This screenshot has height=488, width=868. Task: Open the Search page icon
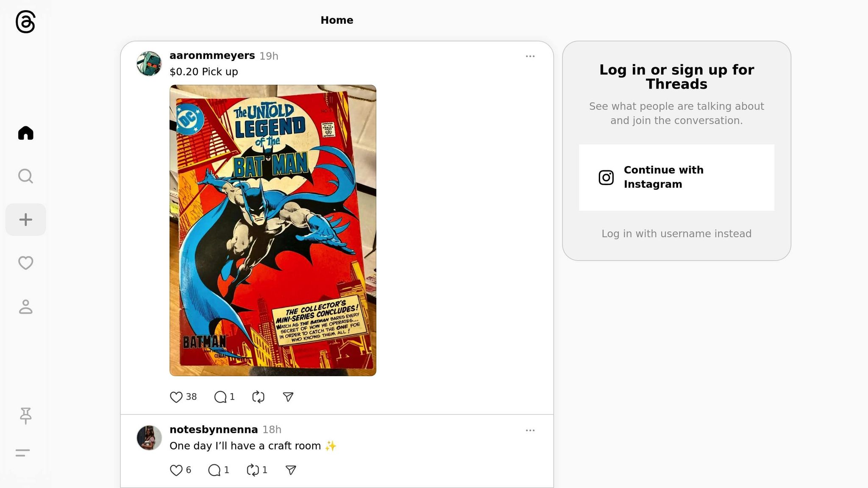(x=25, y=176)
